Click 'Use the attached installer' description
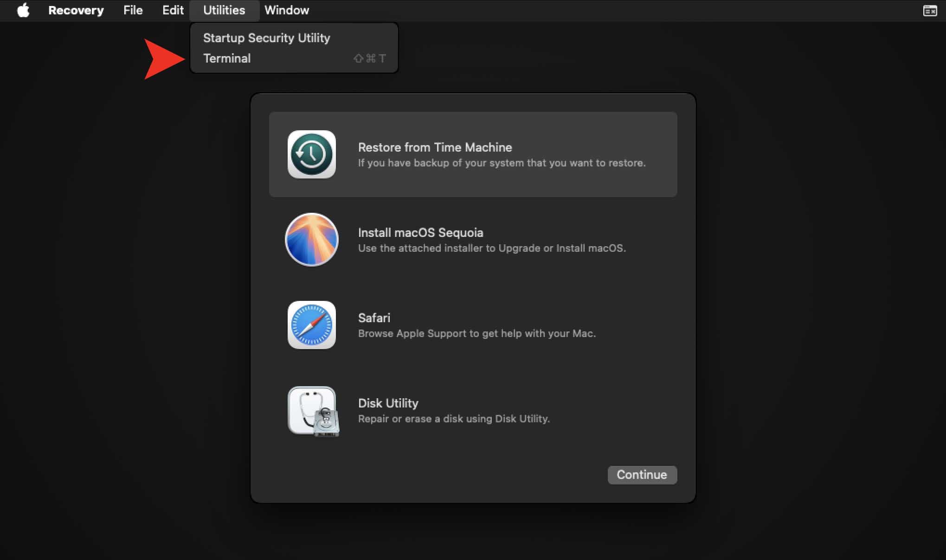The width and height of the screenshot is (946, 560). (x=492, y=248)
